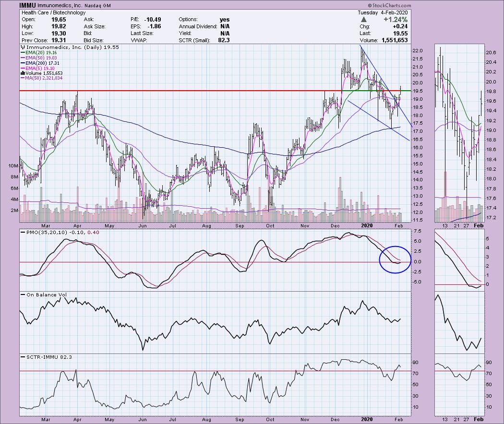
Task: Click the 'Nasdaq GM' exchange label
Action: (98, 5)
